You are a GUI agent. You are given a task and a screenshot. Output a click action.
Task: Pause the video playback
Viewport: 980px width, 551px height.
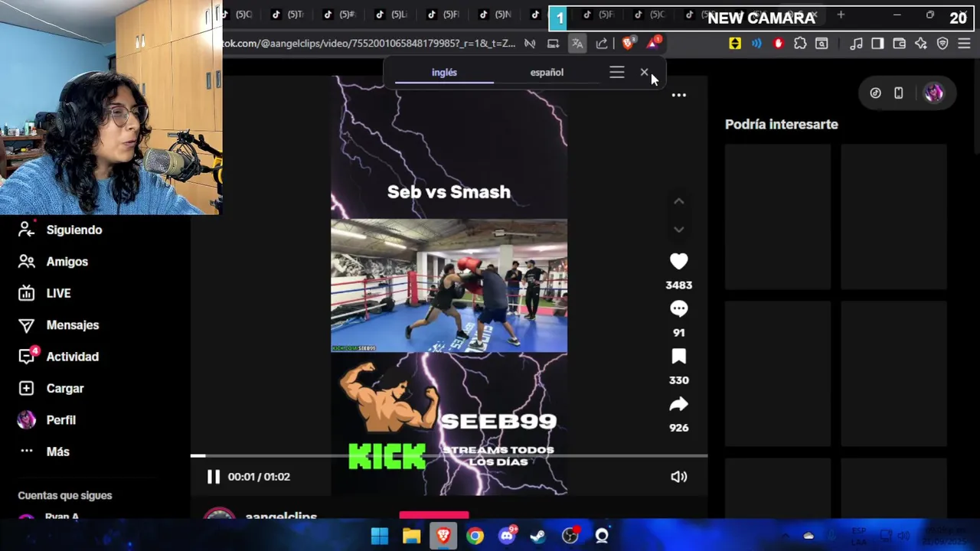214,477
